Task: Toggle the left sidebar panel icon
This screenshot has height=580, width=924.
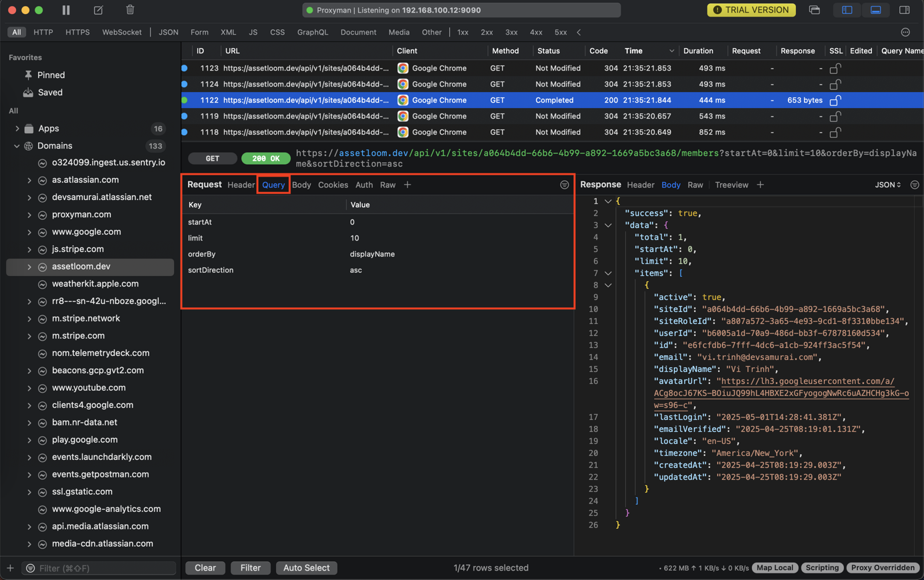Action: [847, 10]
